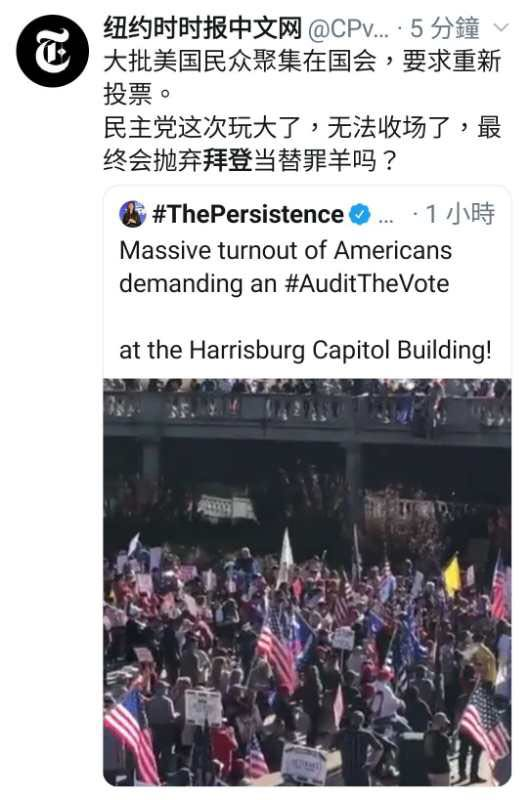528x800 pixels.
Task: Open the New York Times logo profile avatar
Action: (x=53, y=52)
